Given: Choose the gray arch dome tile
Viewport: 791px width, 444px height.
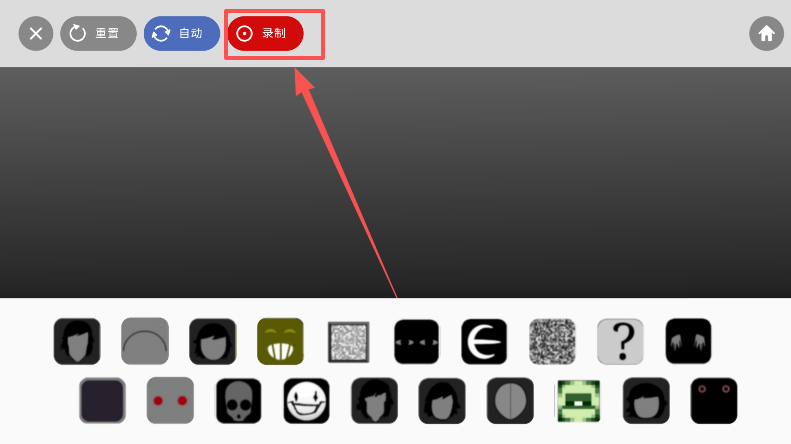Looking at the screenshot, I should pos(145,341).
